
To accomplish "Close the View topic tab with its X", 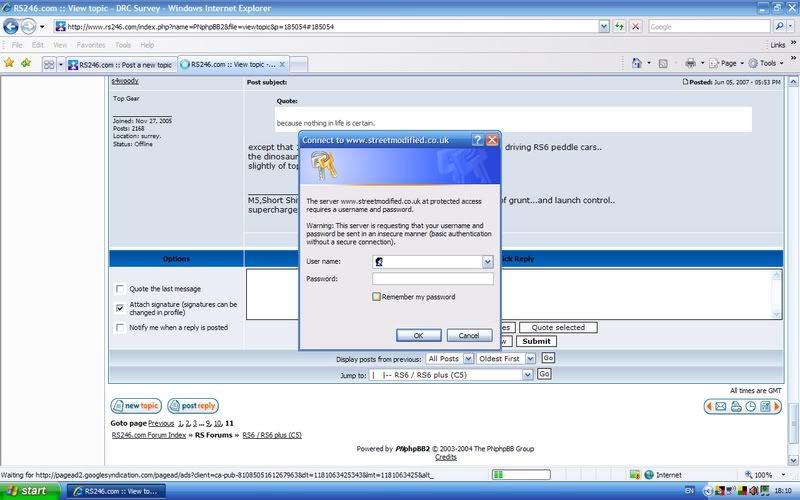I will [x=282, y=64].
